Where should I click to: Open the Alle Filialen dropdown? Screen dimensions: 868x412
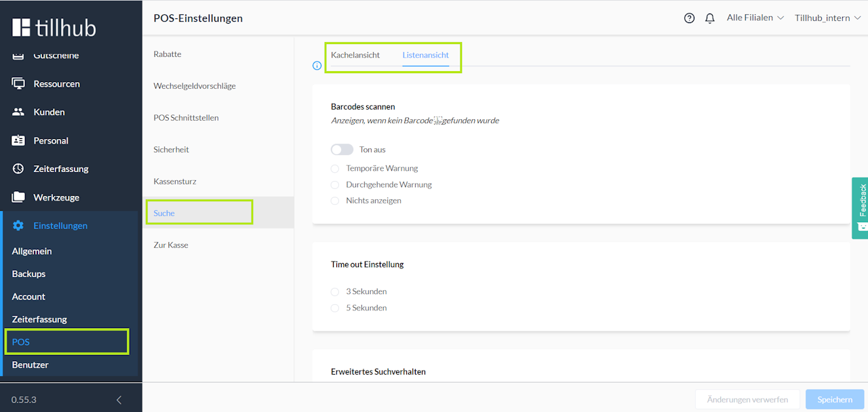(755, 18)
